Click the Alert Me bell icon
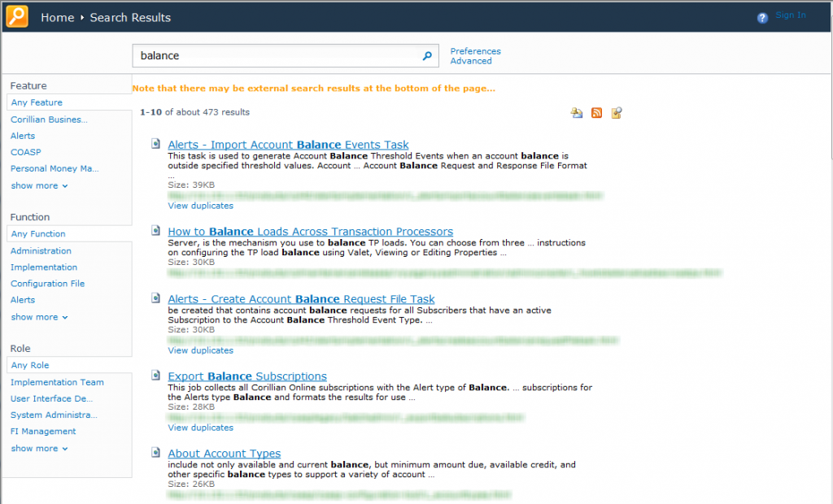Viewport: 833px width, 504px height. [577, 113]
